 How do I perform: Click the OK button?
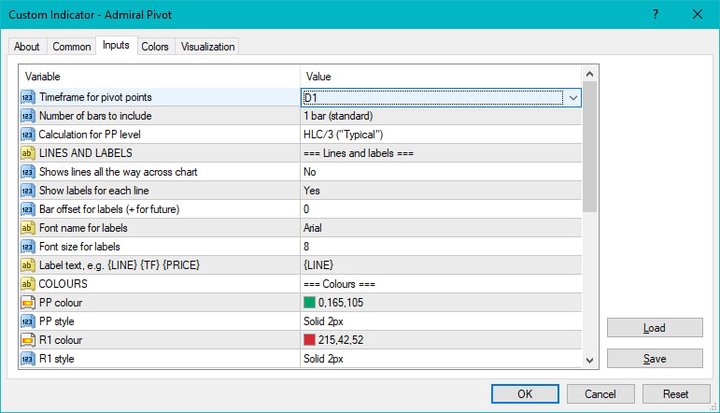pos(525,394)
